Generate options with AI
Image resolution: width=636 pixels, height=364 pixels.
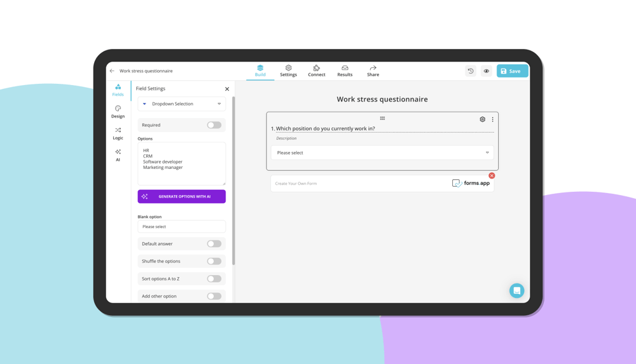click(181, 196)
